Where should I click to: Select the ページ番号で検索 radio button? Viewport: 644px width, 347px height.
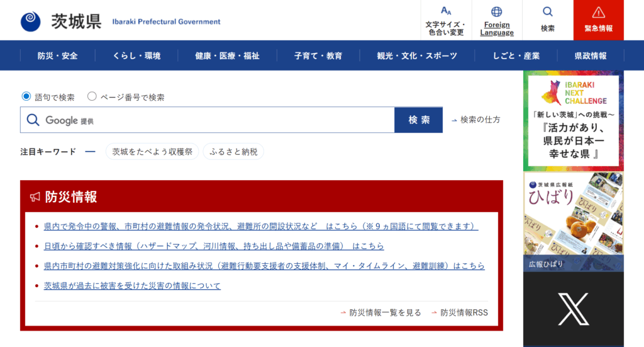(x=92, y=96)
